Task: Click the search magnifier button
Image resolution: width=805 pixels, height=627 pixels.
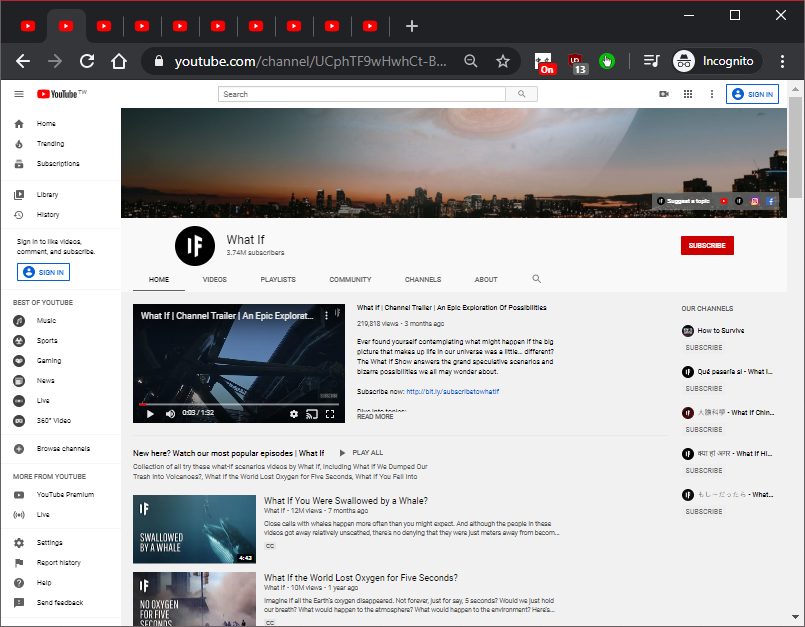Action: (x=522, y=94)
